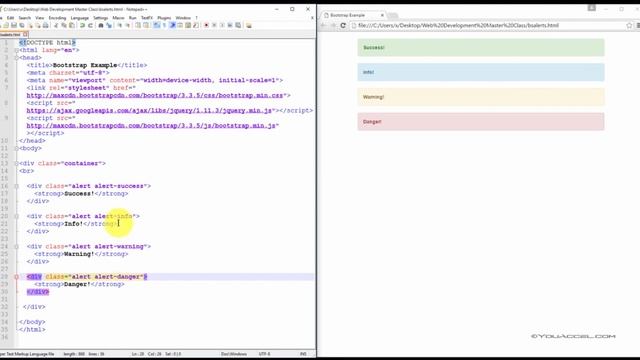Run macro multiple times icon
The image size is (640, 360).
coord(230,25)
